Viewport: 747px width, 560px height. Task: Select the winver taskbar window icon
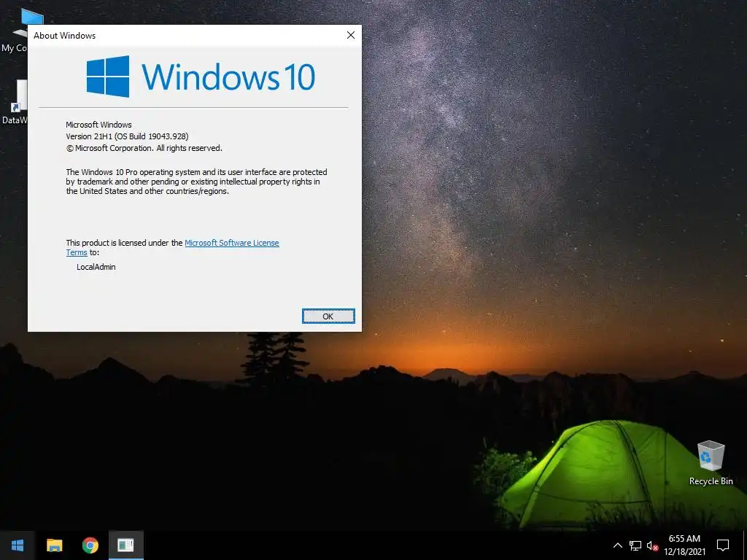(x=125, y=545)
